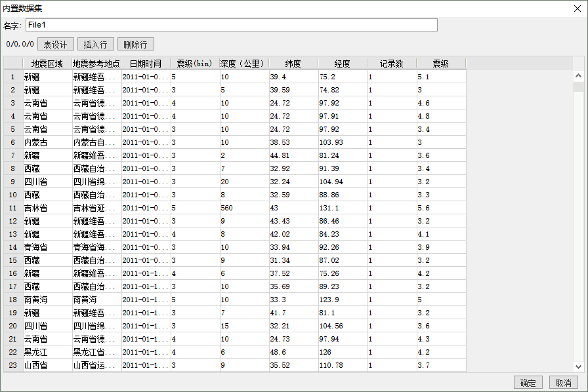
Task: Click longitude value 75.2
Action: click(x=343, y=77)
